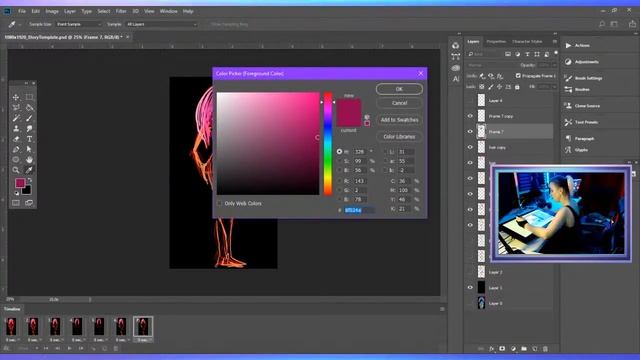
Task: Select the Eyedropper tool in the toolbox
Action: click(29, 170)
